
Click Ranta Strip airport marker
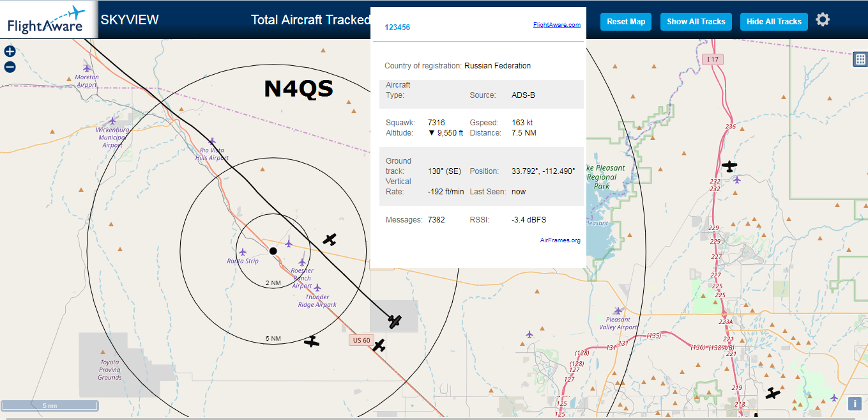tap(243, 252)
